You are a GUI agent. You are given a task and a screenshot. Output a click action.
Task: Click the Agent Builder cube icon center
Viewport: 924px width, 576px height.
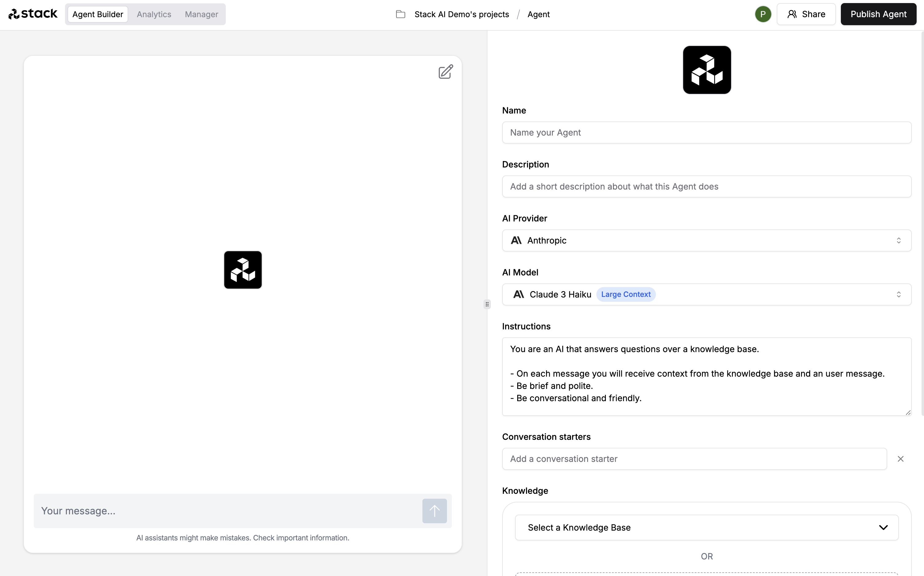[x=243, y=269]
